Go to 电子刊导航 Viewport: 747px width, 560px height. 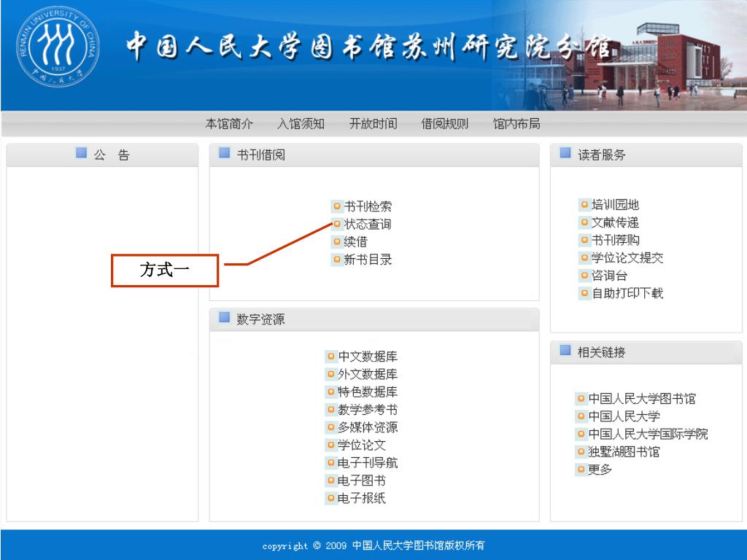click(368, 462)
